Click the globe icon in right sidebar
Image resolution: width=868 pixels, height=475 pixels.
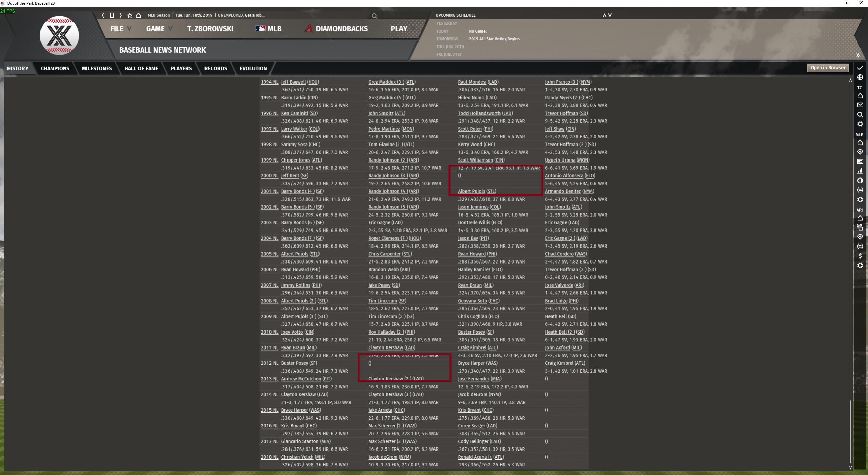tap(860, 77)
